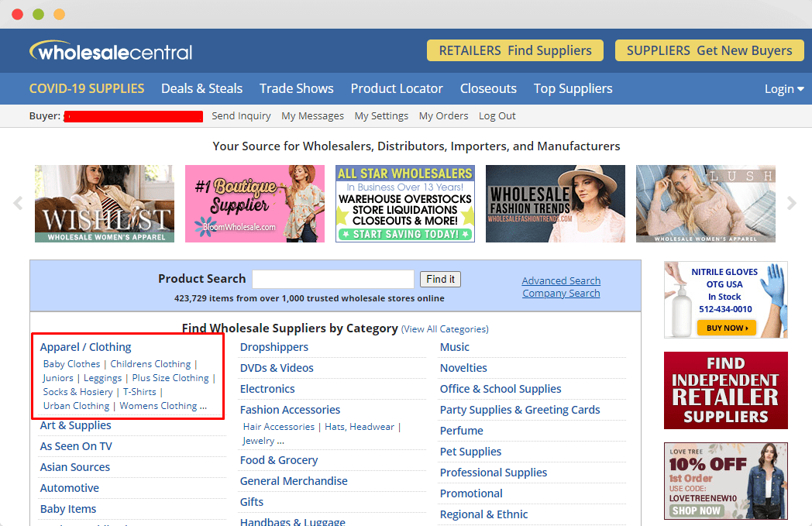Open Apparel / Clothing category

coord(85,347)
